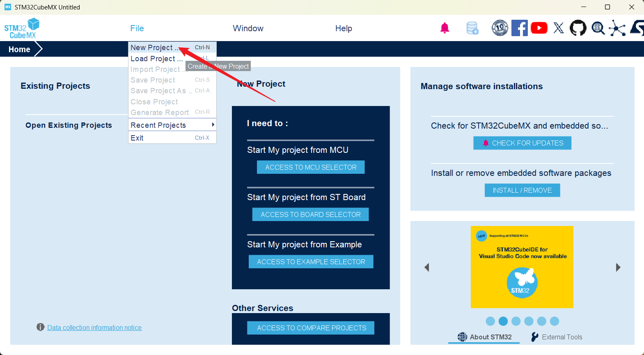Select the first carousel dot
Image resolution: width=644 pixels, height=355 pixels.
point(490,321)
